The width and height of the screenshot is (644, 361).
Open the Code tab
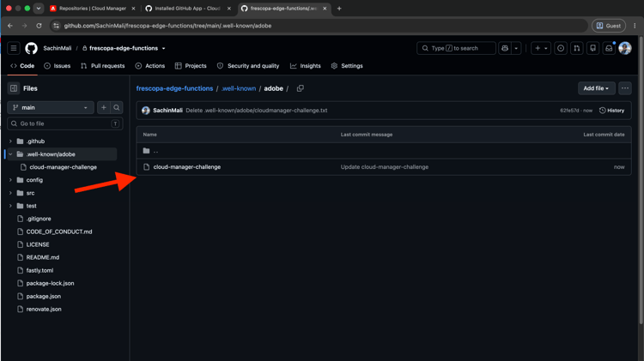click(x=22, y=66)
